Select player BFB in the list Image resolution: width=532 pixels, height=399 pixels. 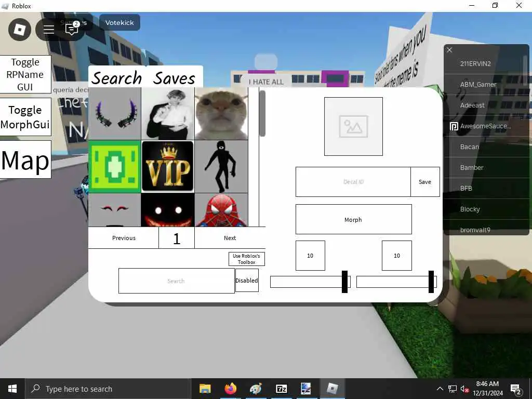[x=486, y=188]
